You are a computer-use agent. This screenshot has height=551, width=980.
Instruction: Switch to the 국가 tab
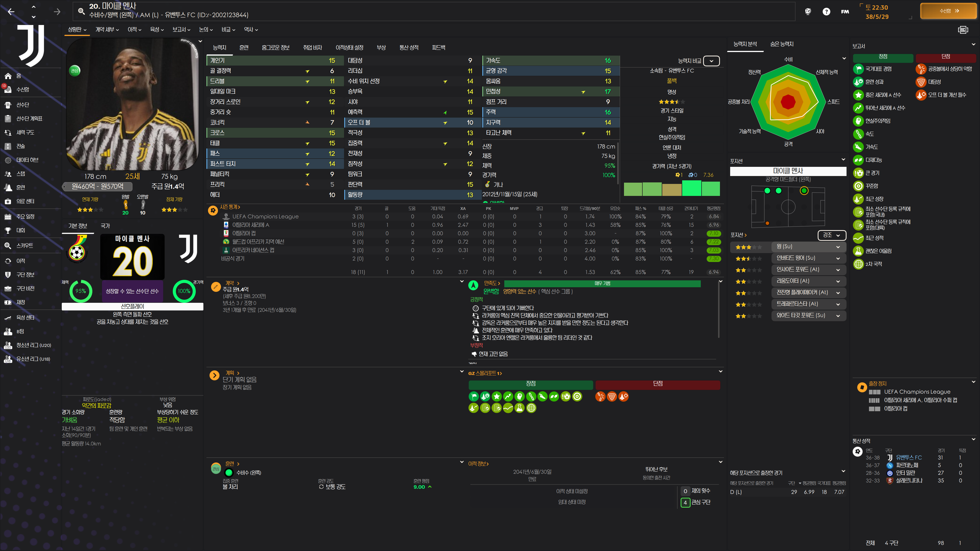coord(105,226)
